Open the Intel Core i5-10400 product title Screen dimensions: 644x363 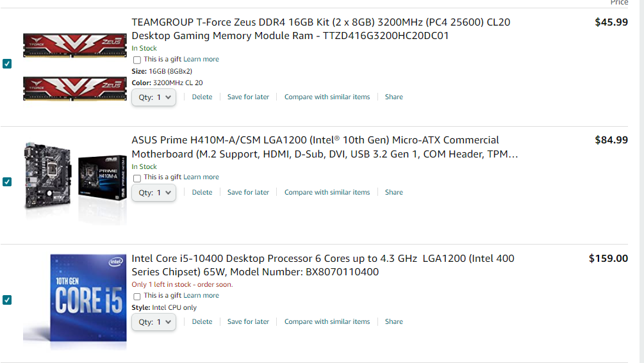pyautogui.click(x=323, y=265)
